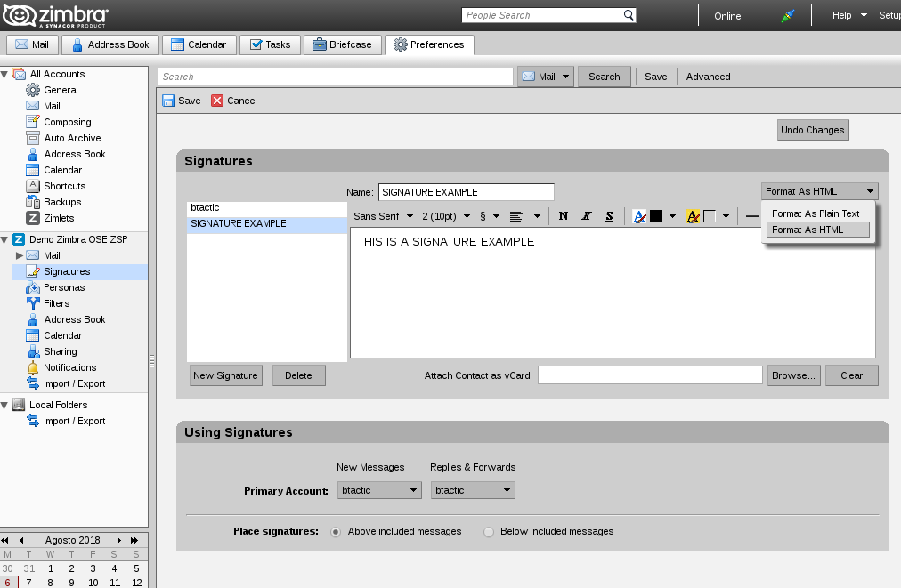Switch to the Briefcase tab
Screen dimensions: 901x588
click(x=343, y=44)
